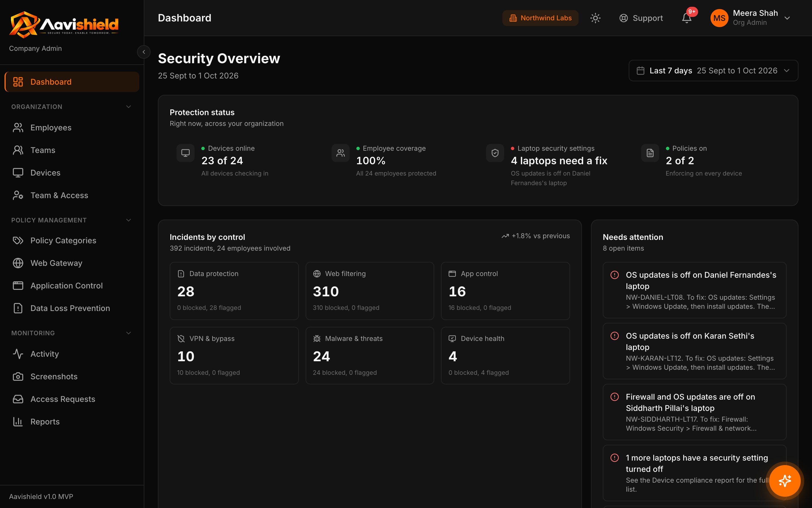Click the alert icon on Karan Sethi's item
The image size is (812, 508).
(x=614, y=336)
